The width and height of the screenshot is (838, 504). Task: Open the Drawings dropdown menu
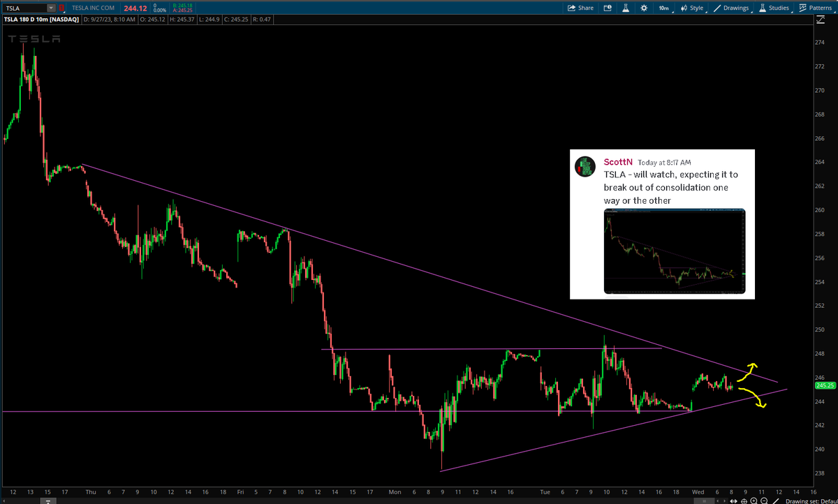pos(733,8)
